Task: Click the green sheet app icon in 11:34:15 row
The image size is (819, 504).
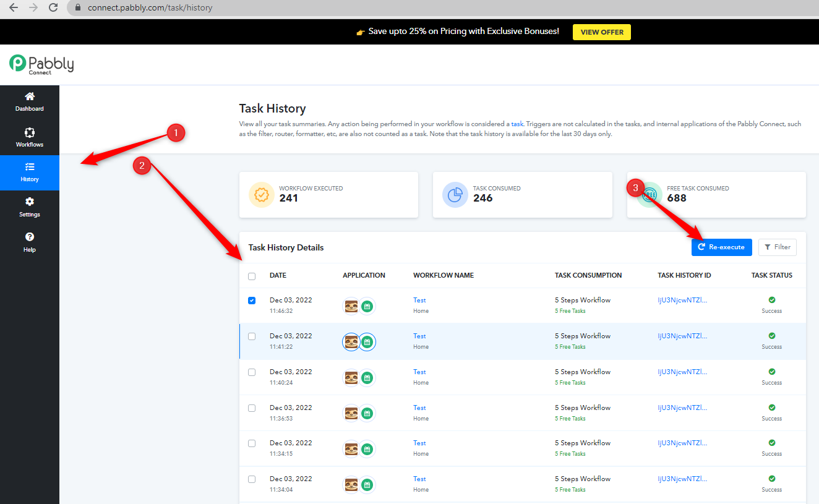Action: click(x=367, y=449)
